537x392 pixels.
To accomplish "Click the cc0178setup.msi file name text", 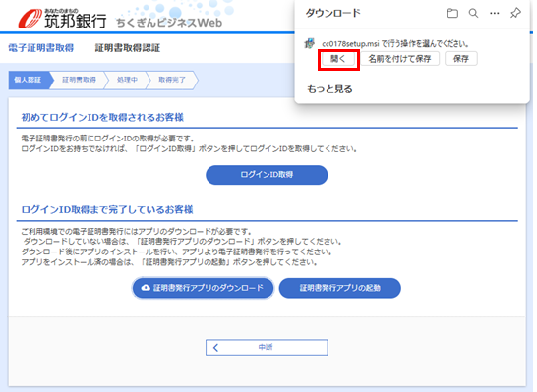I will point(350,44).
